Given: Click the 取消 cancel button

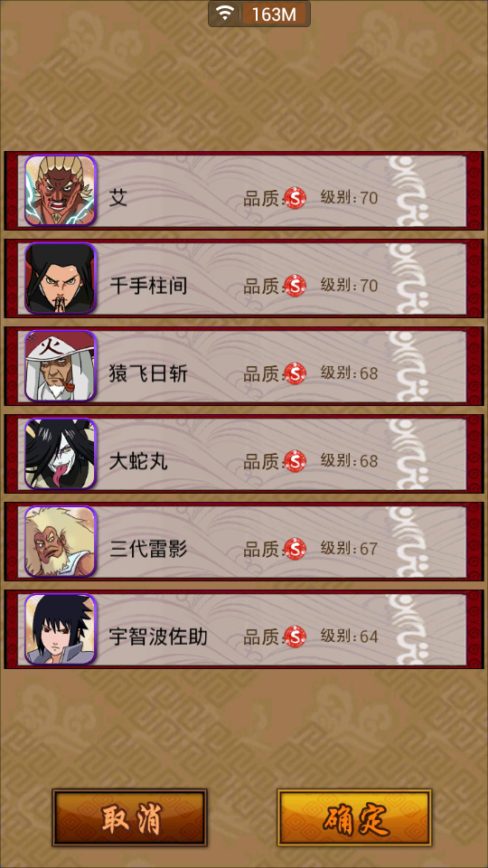Looking at the screenshot, I should click(129, 817).
